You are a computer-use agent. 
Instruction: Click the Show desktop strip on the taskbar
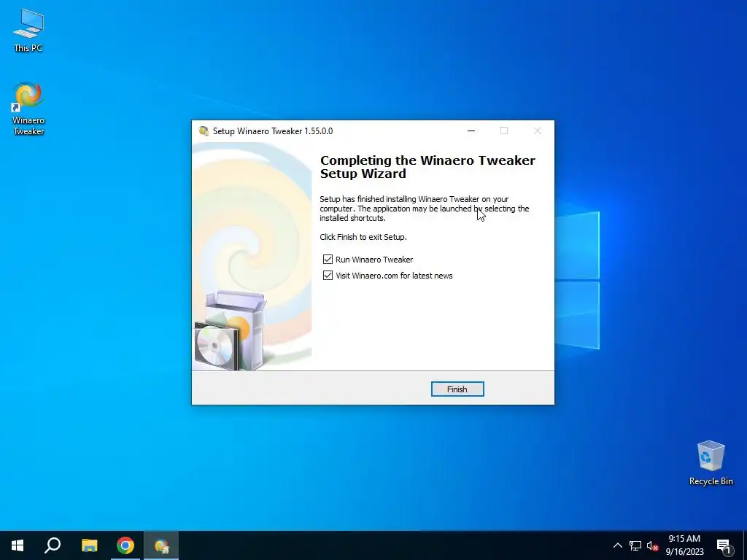point(745,545)
